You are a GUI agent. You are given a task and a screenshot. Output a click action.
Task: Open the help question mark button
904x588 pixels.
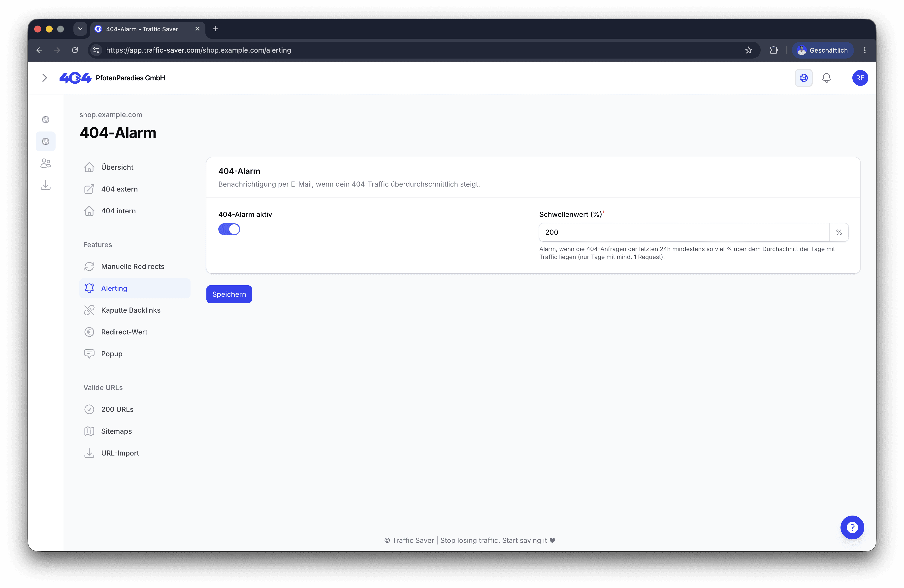pyautogui.click(x=852, y=527)
